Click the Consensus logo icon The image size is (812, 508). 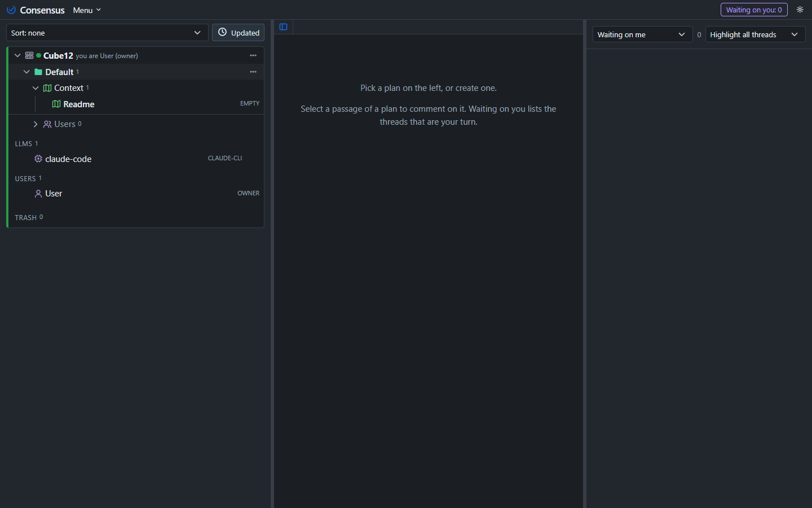pos(11,10)
